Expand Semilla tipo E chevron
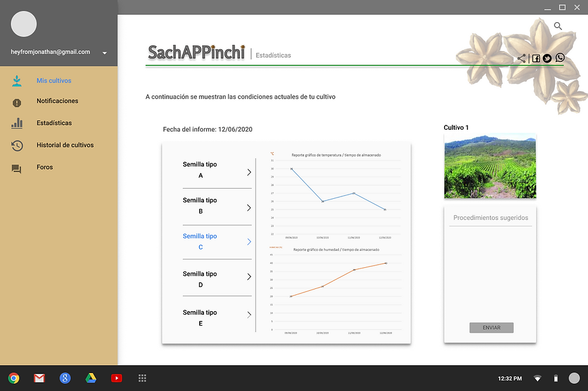 coord(249,315)
